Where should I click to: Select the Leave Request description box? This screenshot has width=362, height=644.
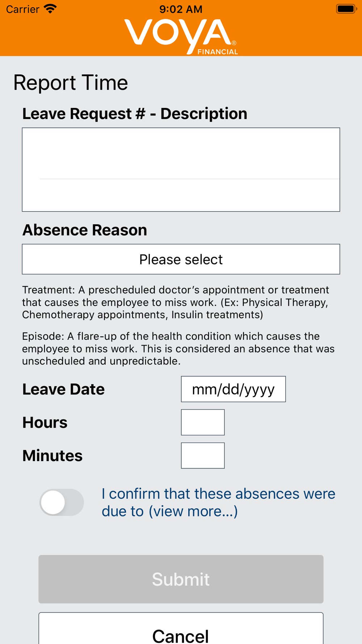pos(181,170)
